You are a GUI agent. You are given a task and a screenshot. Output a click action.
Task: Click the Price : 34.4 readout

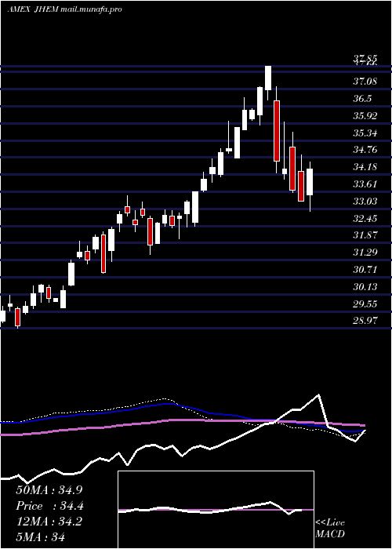pos(49,506)
